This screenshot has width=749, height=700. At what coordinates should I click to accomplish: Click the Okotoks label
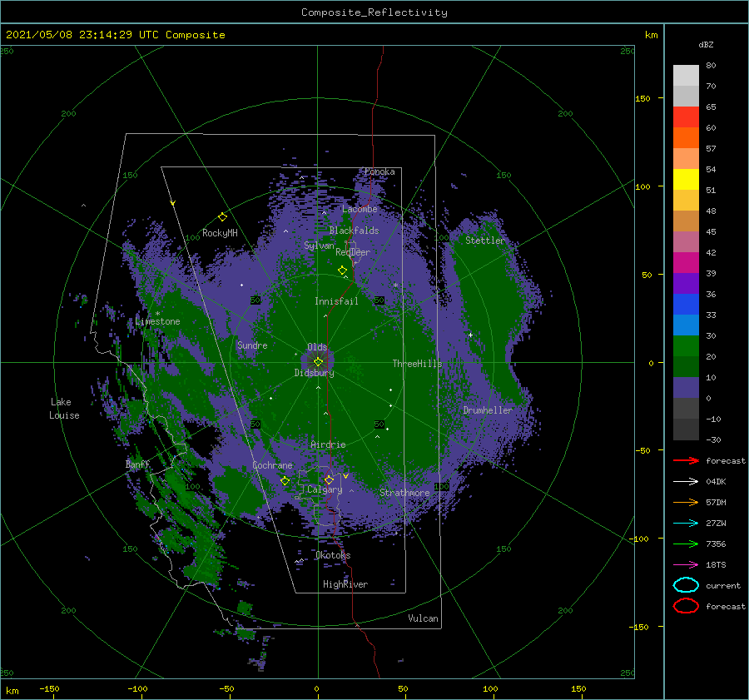pos(333,555)
